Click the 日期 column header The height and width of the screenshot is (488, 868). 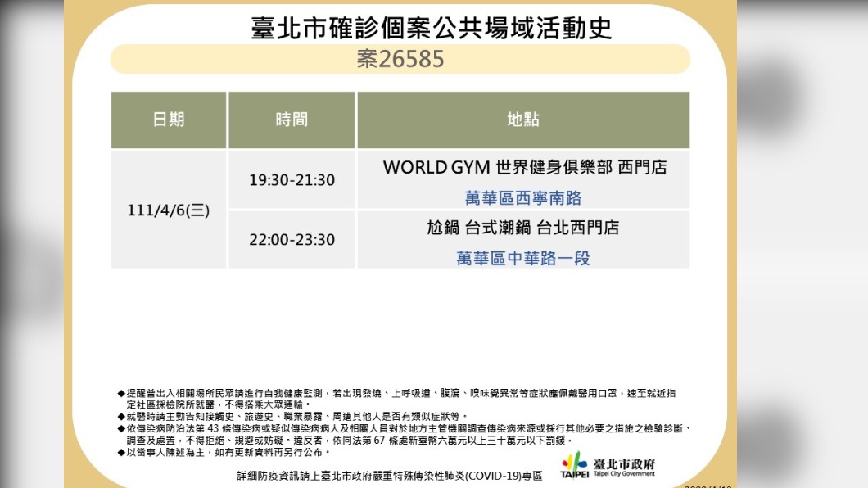click(x=169, y=120)
